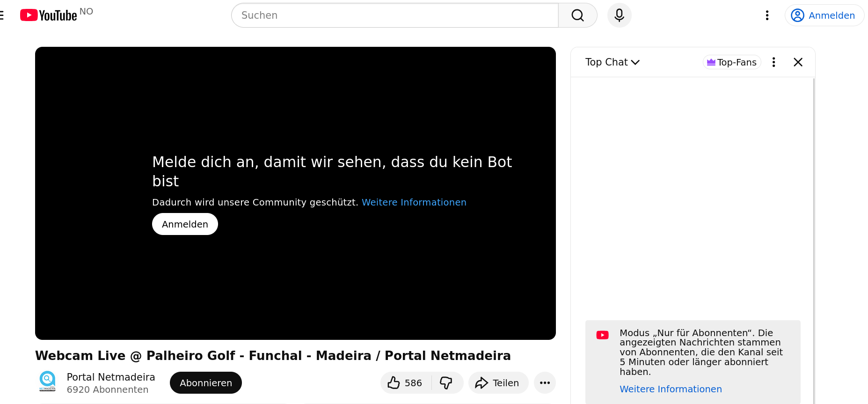Click the Abonnieren subscribe button

206,383
